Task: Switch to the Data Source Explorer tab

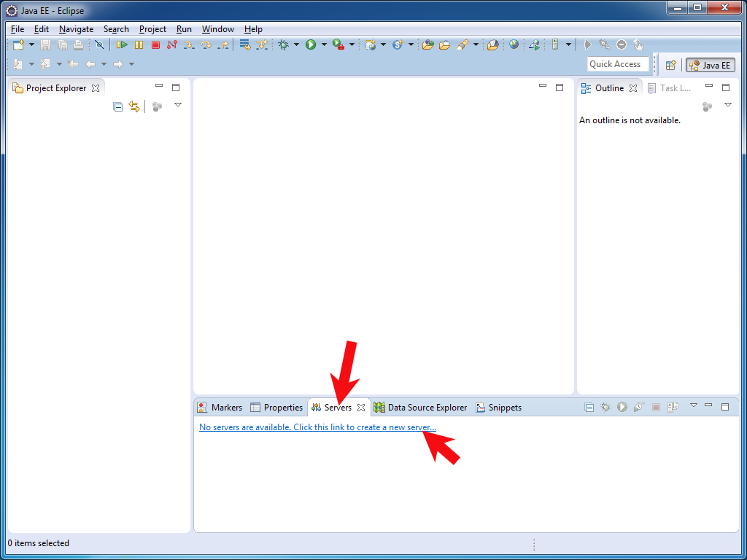Action: 421,408
